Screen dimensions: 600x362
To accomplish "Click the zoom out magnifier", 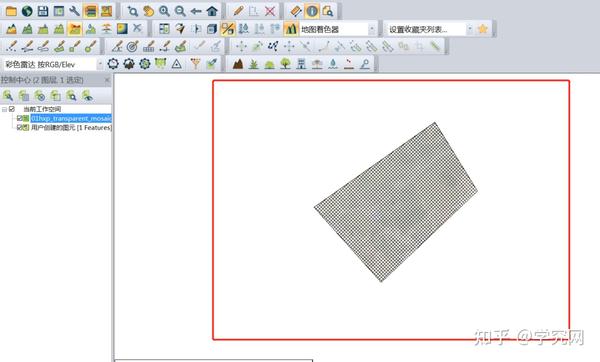I will pyautogui.click(x=180, y=11).
